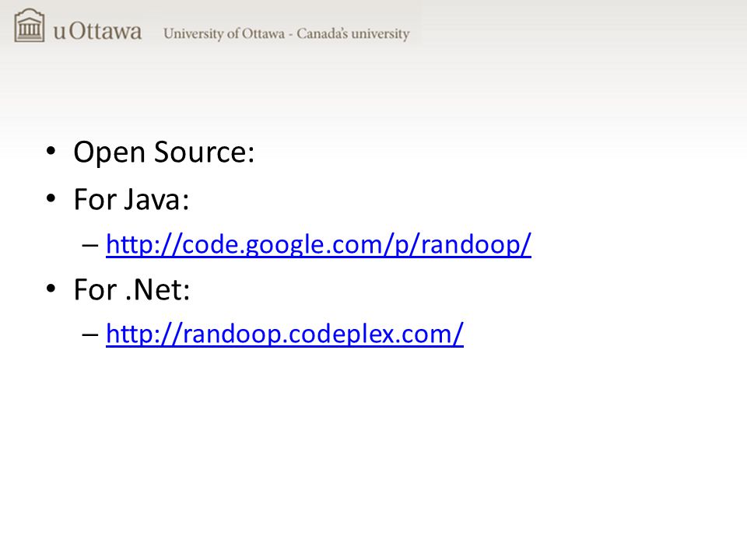The height and width of the screenshot is (560, 747).
Task: Click the gray header area right of tagline
Action: (x=581, y=33)
